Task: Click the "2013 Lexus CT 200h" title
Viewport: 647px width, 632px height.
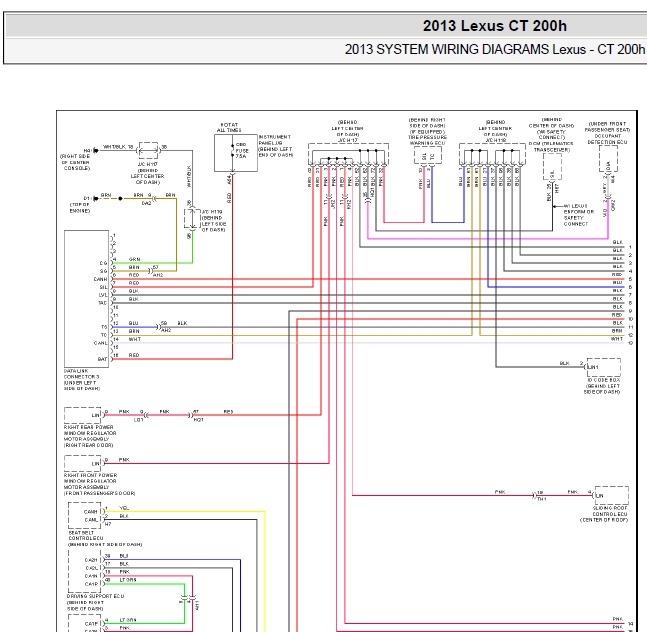Action: tap(494, 26)
